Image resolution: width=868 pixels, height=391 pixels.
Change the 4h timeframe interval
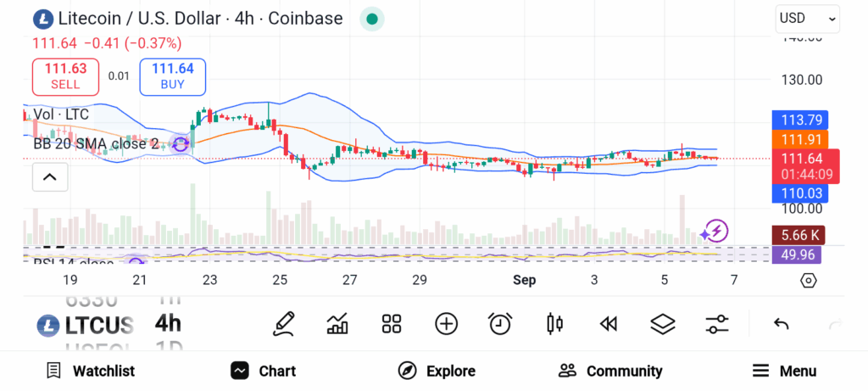point(168,323)
